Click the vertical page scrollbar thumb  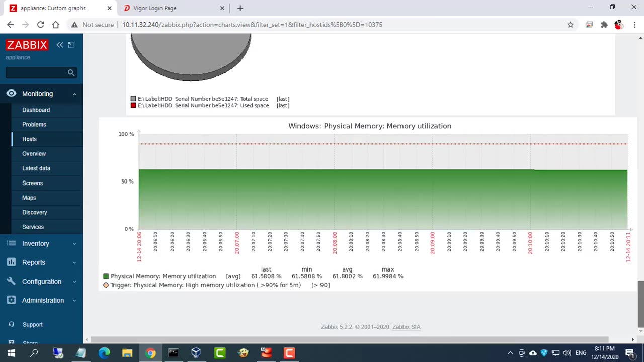(641, 304)
